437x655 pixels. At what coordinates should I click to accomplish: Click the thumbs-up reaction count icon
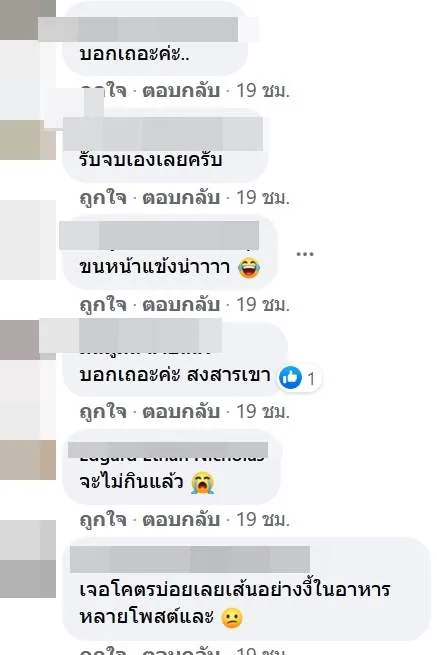point(290,378)
